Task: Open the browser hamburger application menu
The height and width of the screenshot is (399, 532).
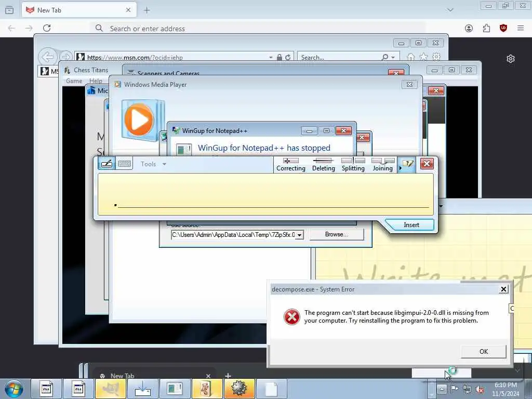Action: tap(521, 28)
